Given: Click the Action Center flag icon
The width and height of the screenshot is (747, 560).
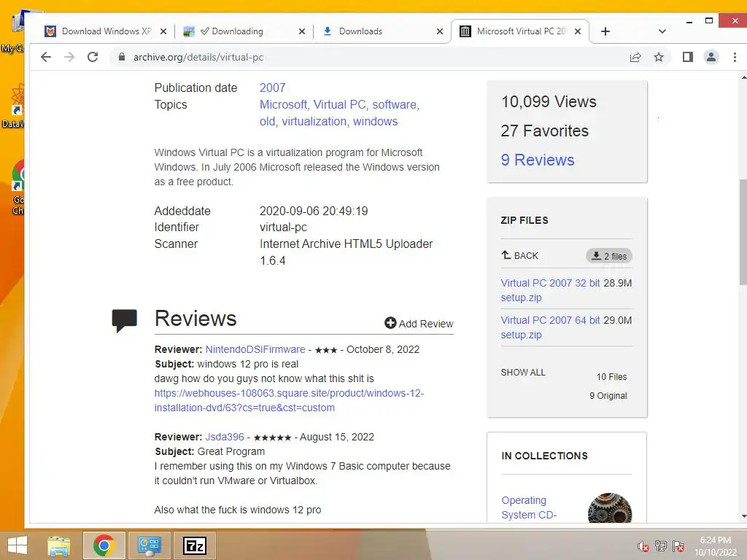Looking at the screenshot, I should (678, 546).
